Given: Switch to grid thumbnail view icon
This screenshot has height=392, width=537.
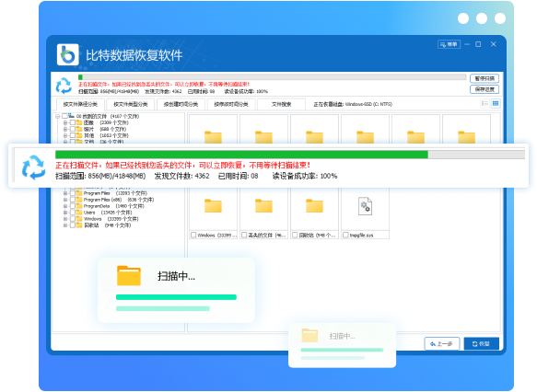Looking at the screenshot, I should [x=496, y=103].
